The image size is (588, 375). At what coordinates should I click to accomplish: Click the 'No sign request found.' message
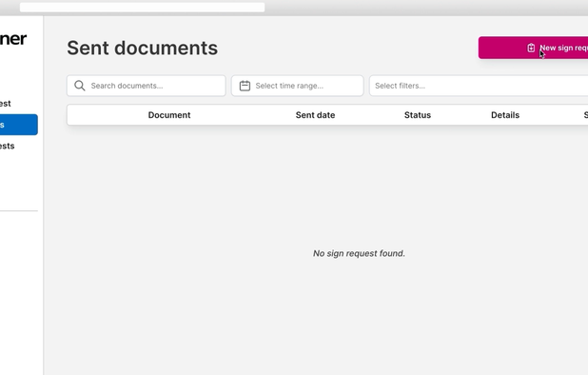(x=359, y=253)
